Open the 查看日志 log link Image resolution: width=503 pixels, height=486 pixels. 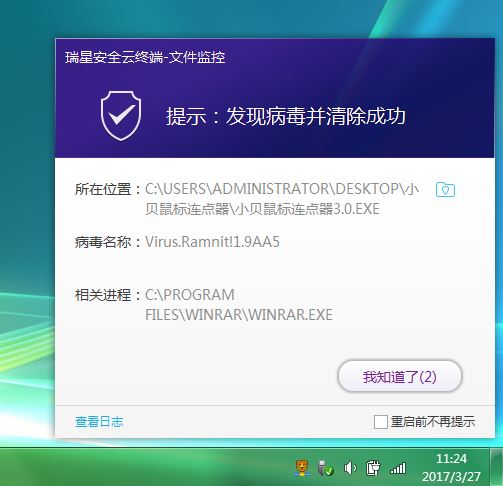click(x=99, y=422)
